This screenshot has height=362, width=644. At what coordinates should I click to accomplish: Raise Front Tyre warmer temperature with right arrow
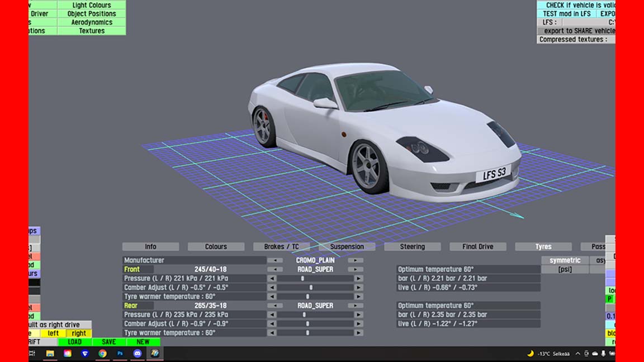358,296
